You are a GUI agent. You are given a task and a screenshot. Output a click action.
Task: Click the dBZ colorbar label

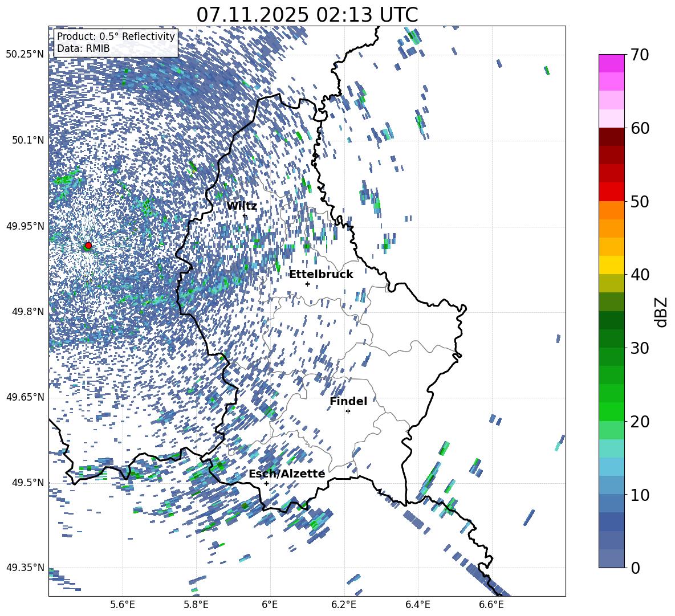pyautogui.click(x=662, y=312)
